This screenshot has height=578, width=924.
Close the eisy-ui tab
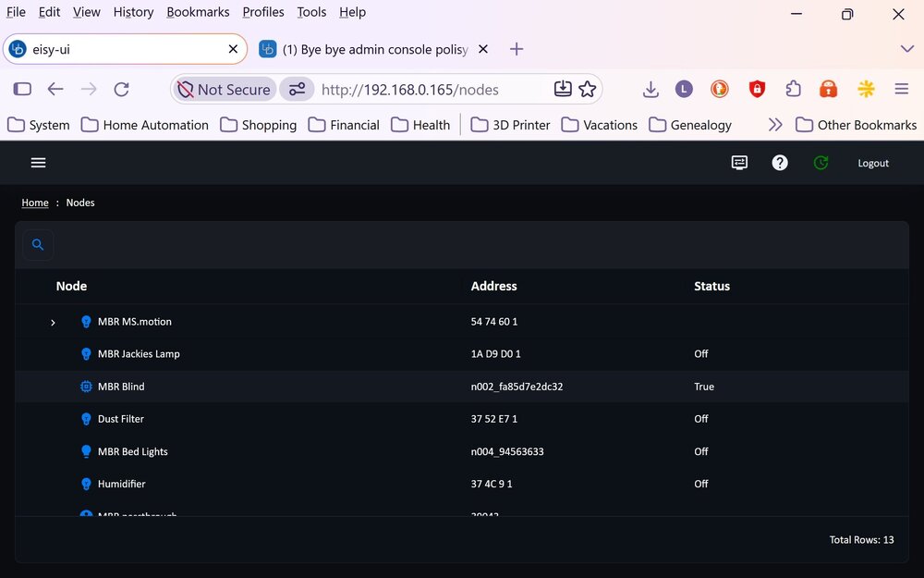(234, 49)
